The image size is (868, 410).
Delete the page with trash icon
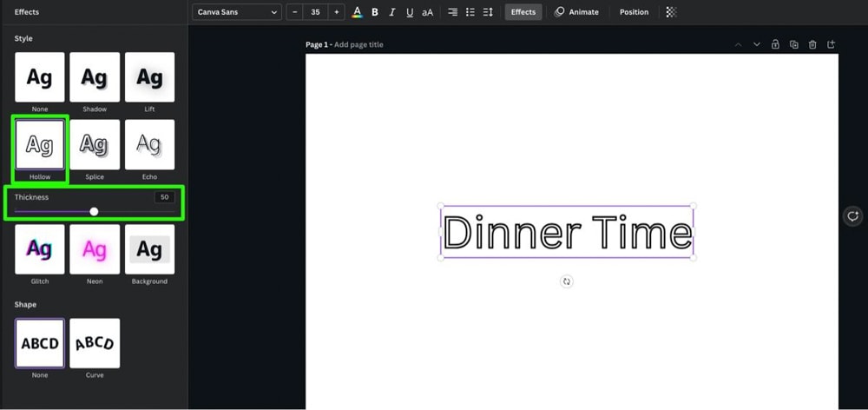click(x=812, y=44)
